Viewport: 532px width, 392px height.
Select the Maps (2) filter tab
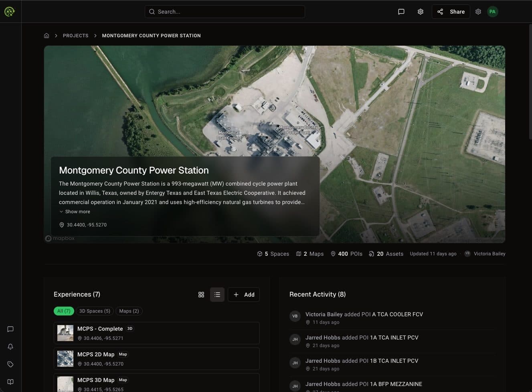pos(129,311)
